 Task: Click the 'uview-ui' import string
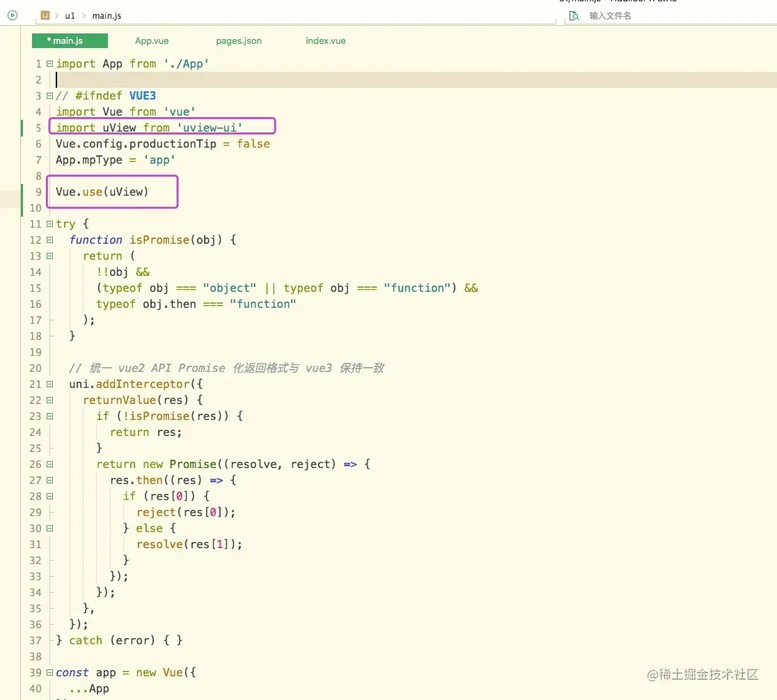[x=210, y=128]
